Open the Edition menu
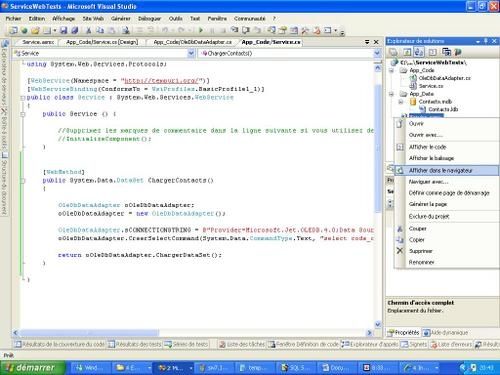Image resolution: width=500 pixels, height=375 pixels. [37, 19]
